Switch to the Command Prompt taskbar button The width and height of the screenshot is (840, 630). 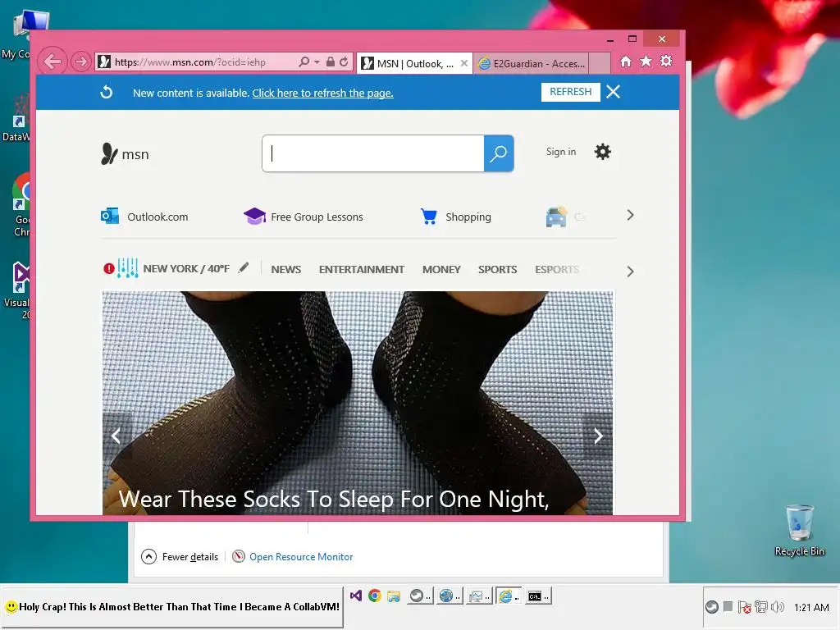[538, 596]
